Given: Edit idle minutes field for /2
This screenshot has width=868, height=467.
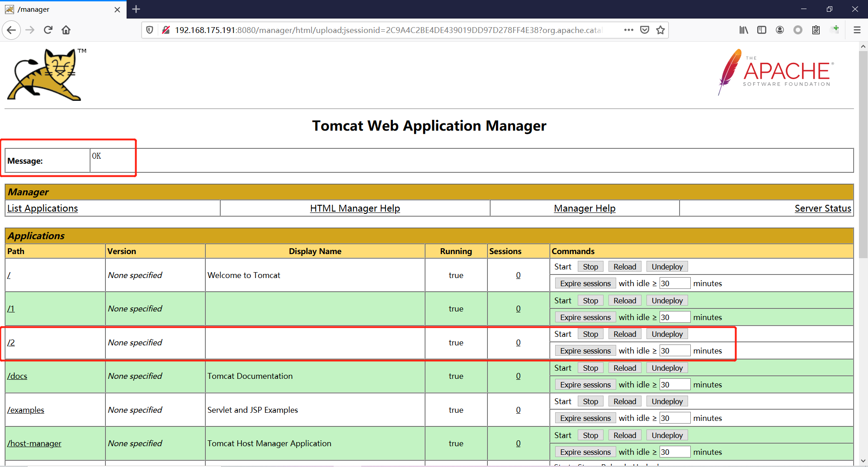Looking at the screenshot, I should click(675, 351).
